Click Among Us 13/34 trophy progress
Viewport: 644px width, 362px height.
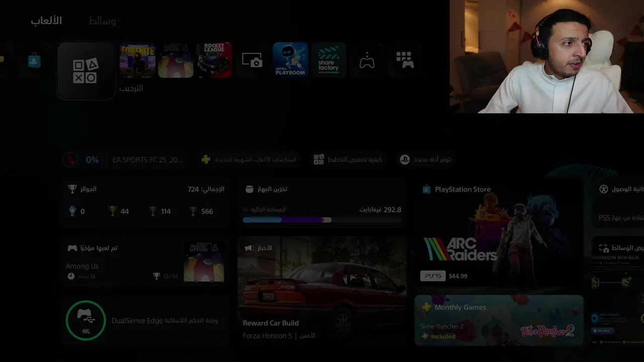[x=166, y=276]
